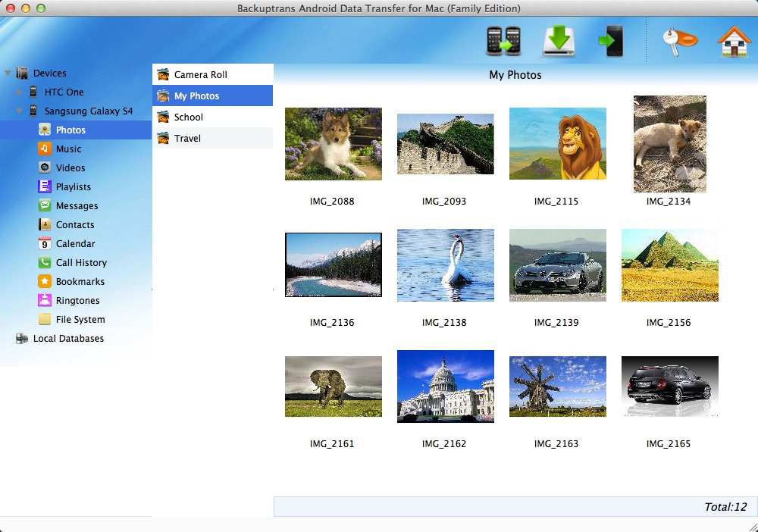Select the mountain river photo IMG_2136

coord(333,264)
